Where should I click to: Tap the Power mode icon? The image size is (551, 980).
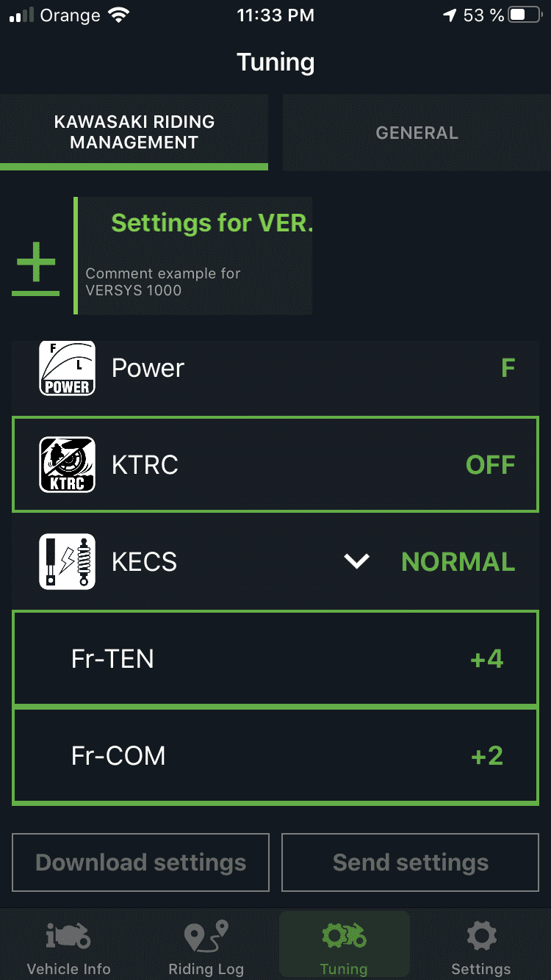[x=67, y=368]
